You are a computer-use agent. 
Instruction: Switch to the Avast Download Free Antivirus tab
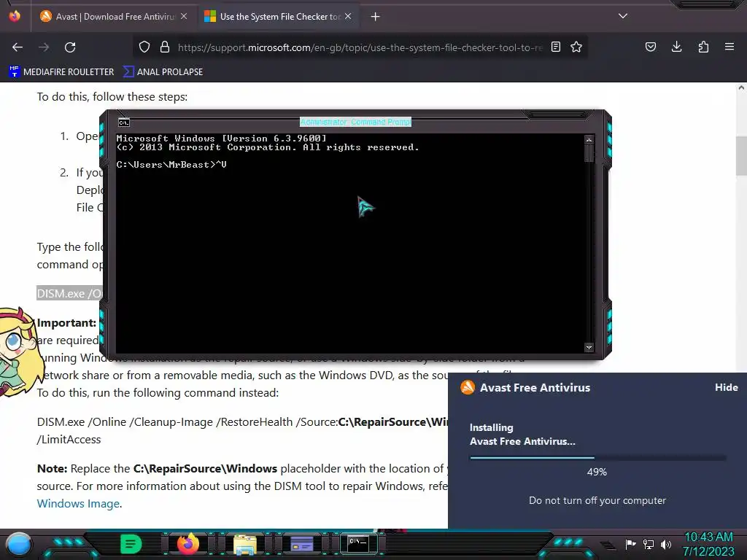(113, 17)
